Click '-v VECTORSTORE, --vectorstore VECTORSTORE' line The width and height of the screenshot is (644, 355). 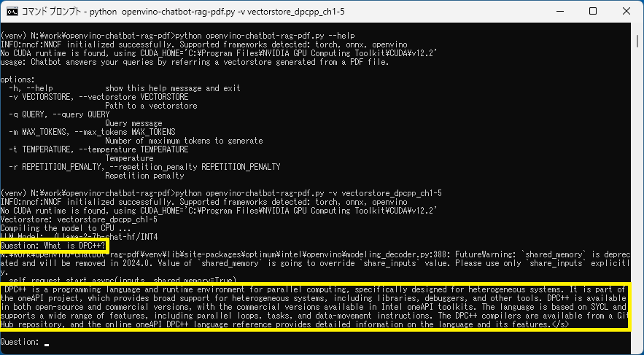(x=98, y=97)
